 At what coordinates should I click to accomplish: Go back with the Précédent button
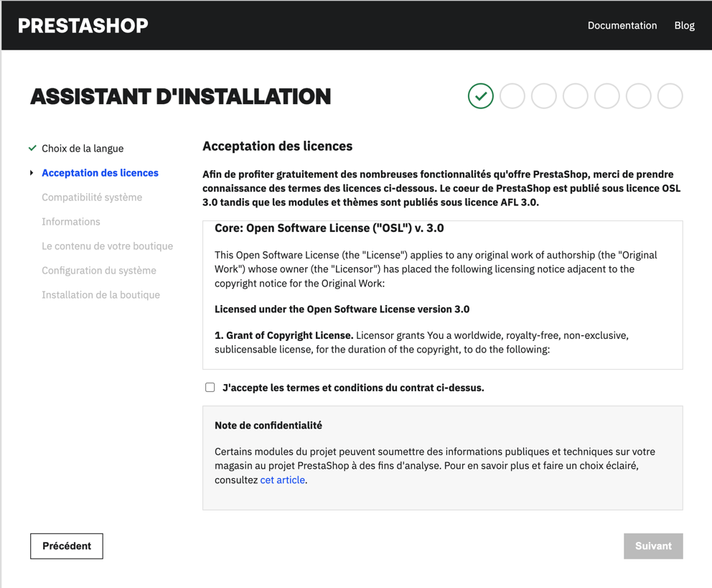[x=67, y=546]
